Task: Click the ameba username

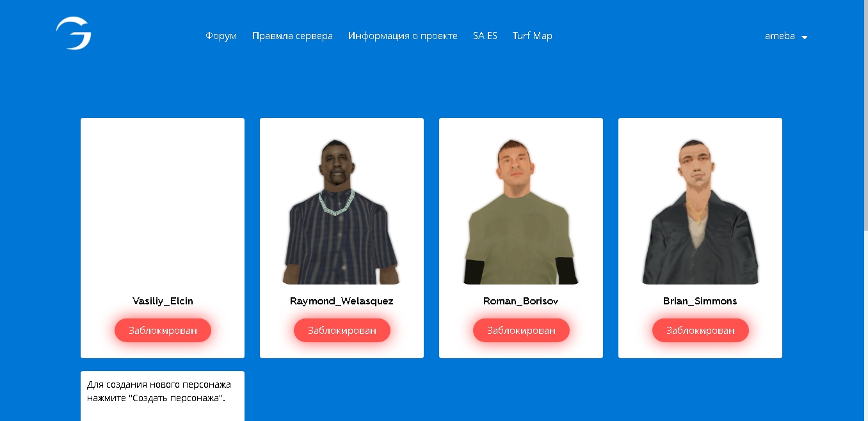Action: tap(780, 36)
